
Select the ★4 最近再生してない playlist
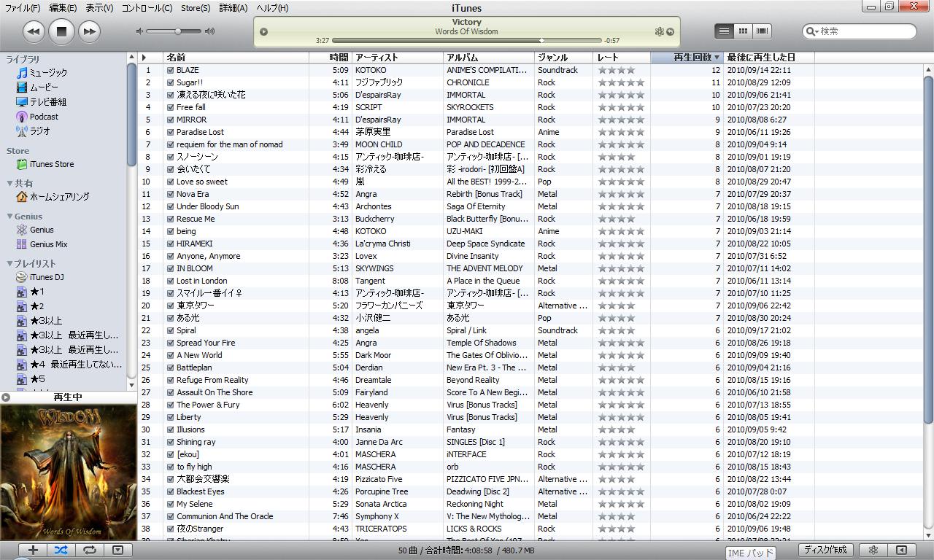pyautogui.click(x=76, y=365)
